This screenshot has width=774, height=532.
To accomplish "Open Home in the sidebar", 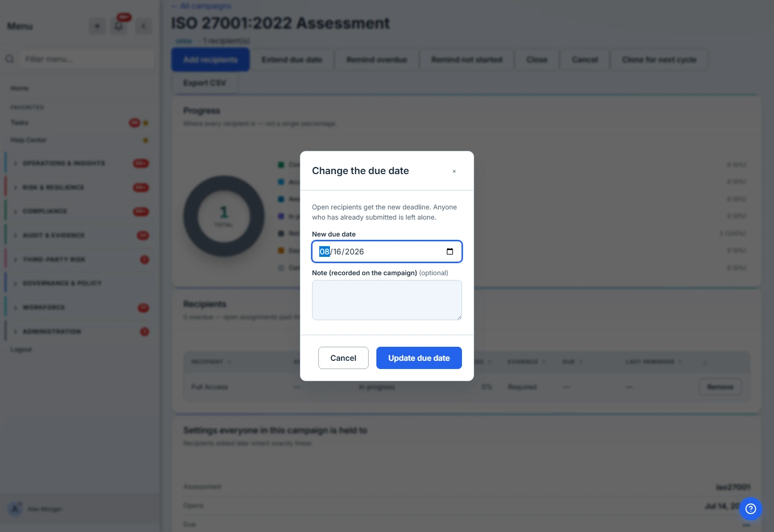I will (19, 88).
